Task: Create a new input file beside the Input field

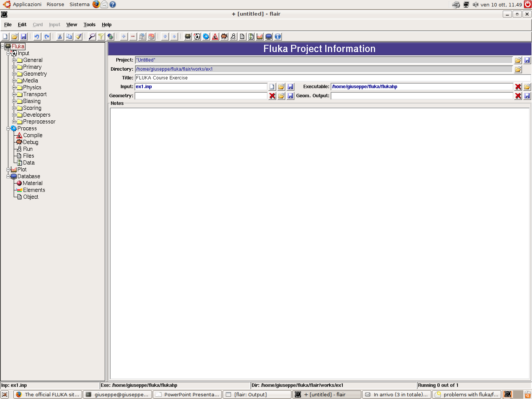Action: click(x=272, y=87)
